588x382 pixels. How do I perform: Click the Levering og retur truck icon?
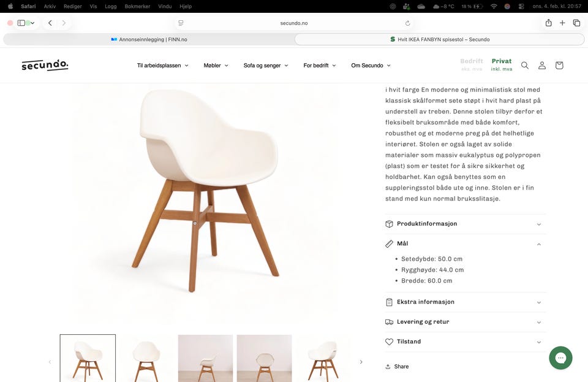coord(389,322)
